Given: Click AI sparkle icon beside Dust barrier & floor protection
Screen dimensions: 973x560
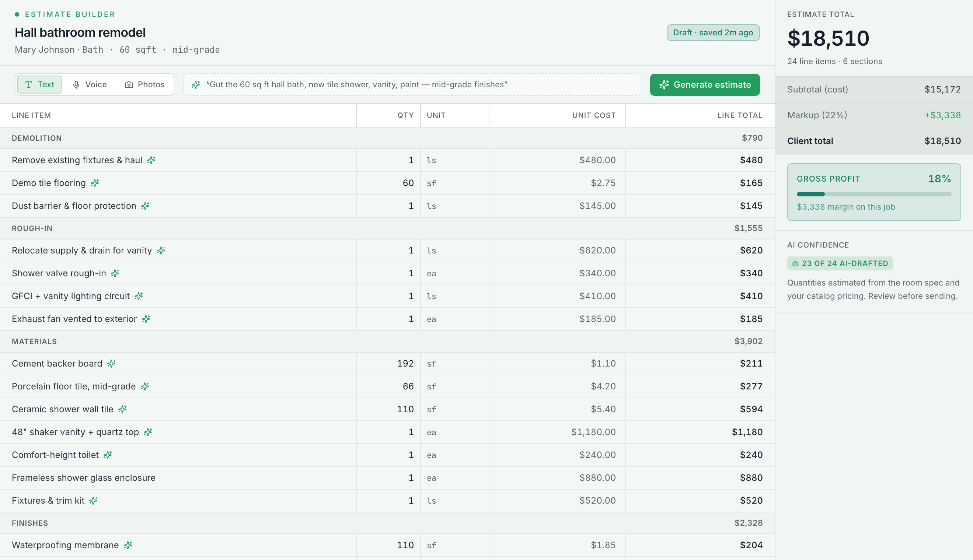Looking at the screenshot, I should (x=145, y=206).
